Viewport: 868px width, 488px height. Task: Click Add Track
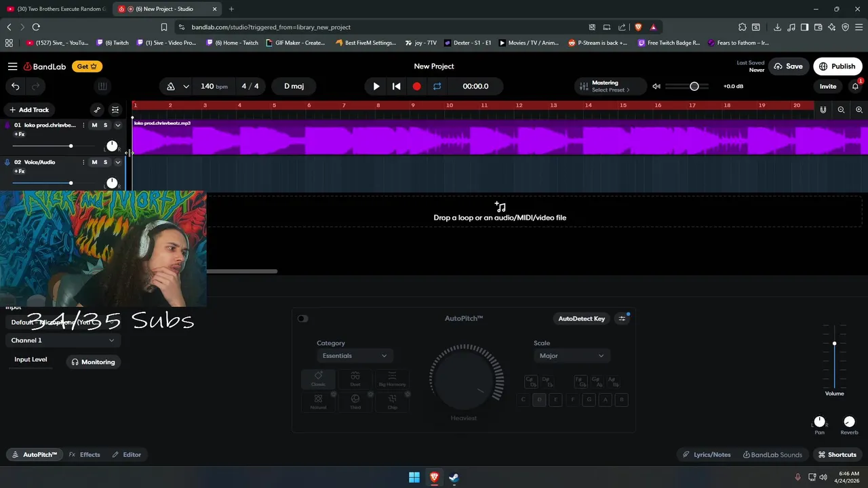click(28, 110)
